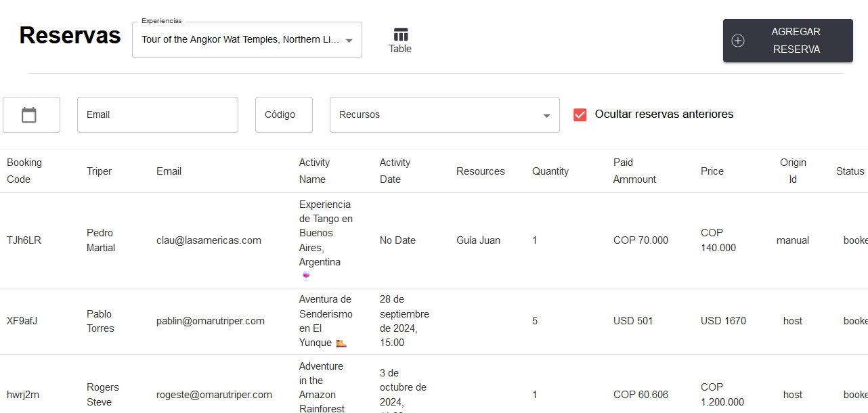Click email clau@lasamericas.com

point(209,240)
